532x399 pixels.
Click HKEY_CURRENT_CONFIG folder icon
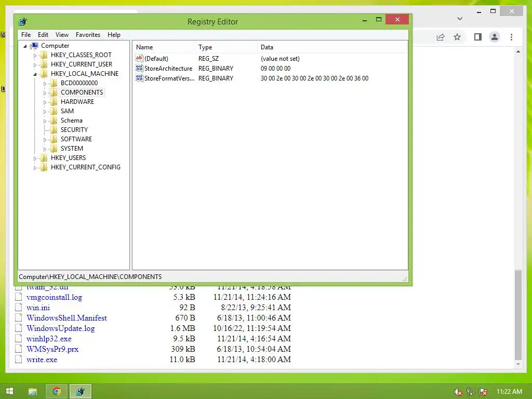44,167
